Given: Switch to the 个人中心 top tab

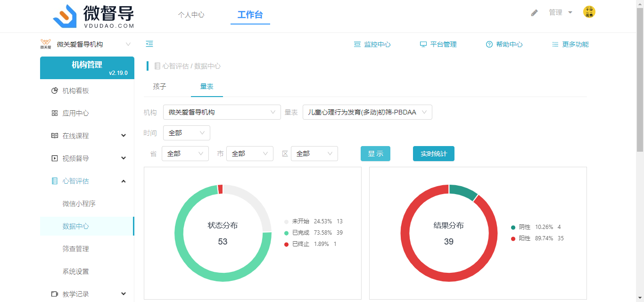Looking at the screenshot, I should pyautogui.click(x=191, y=15).
